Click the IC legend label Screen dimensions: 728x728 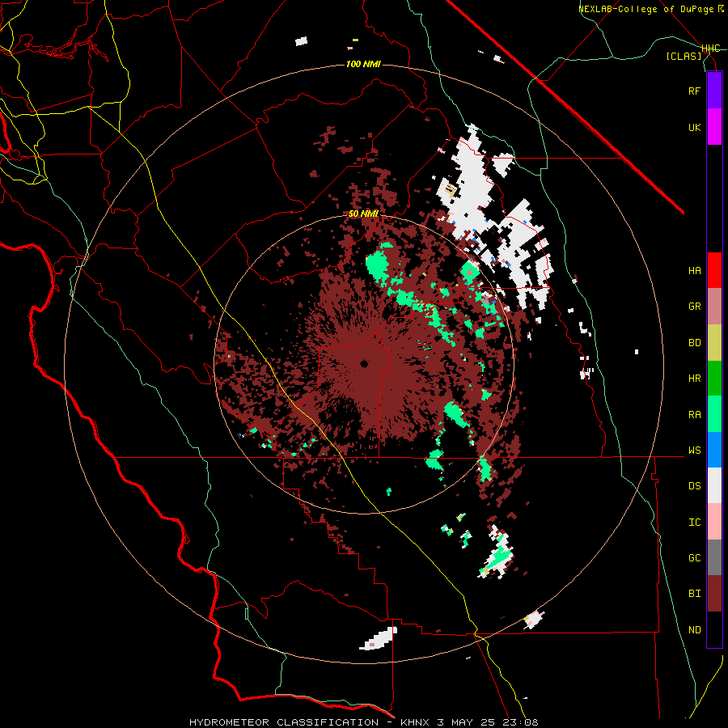(694, 523)
